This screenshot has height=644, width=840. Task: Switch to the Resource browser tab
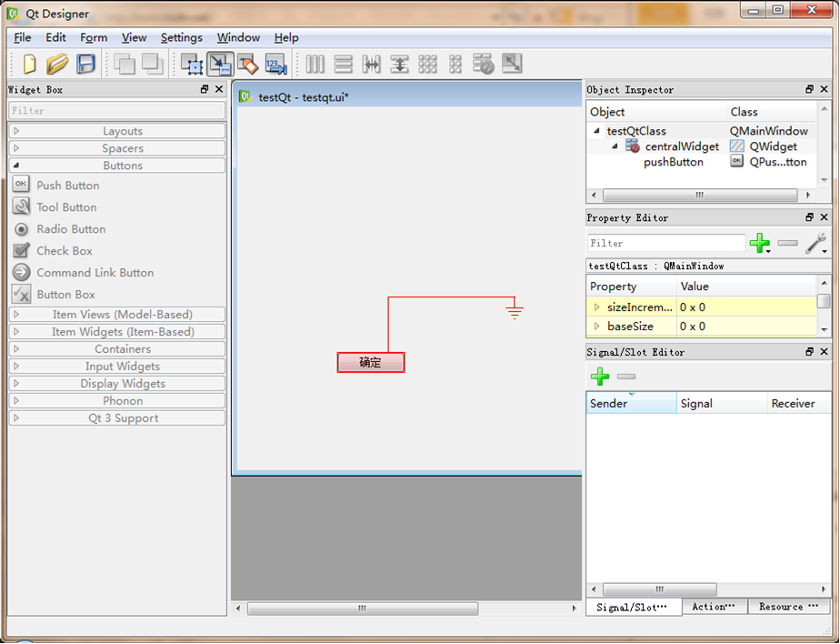[787, 607]
